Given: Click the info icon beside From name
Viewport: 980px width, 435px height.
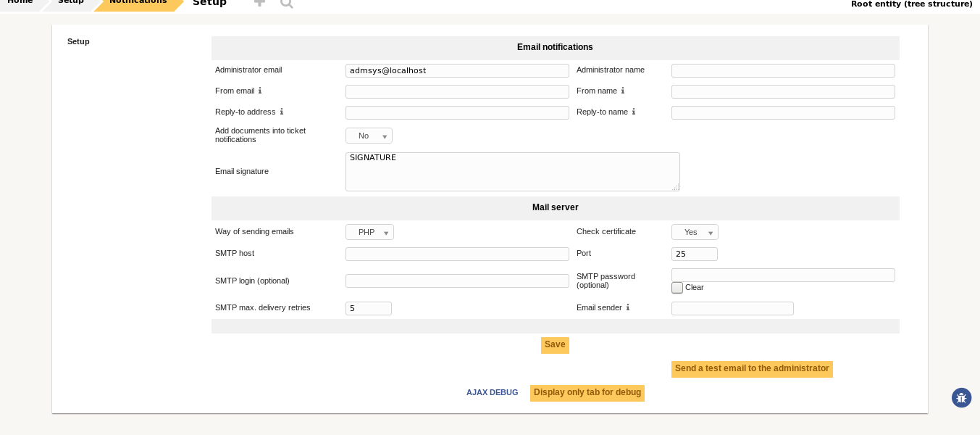Looking at the screenshot, I should (622, 91).
